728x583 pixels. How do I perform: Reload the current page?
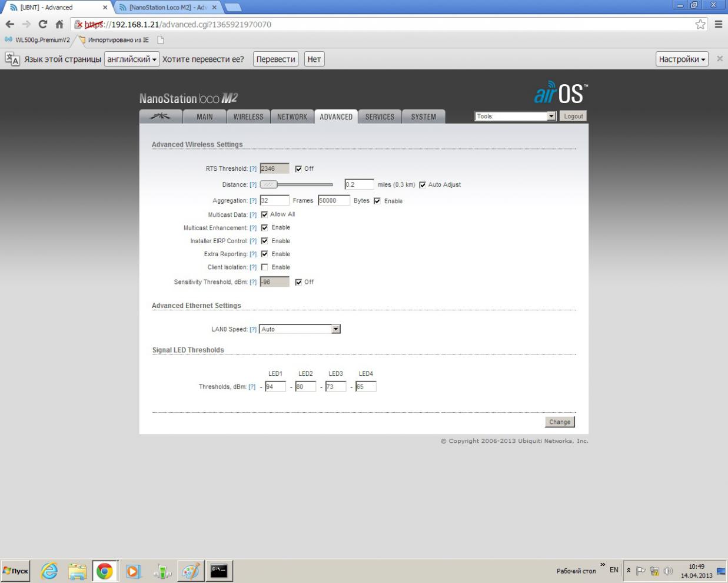(x=43, y=24)
